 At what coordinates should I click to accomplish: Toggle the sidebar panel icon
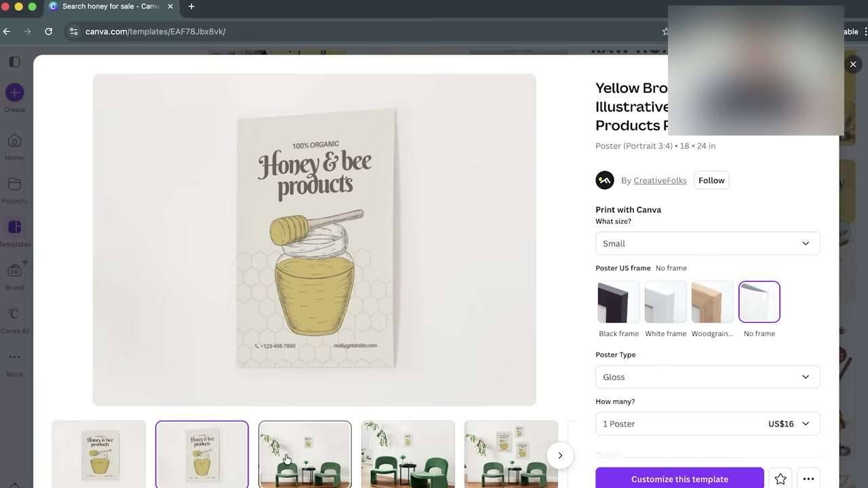click(14, 62)
